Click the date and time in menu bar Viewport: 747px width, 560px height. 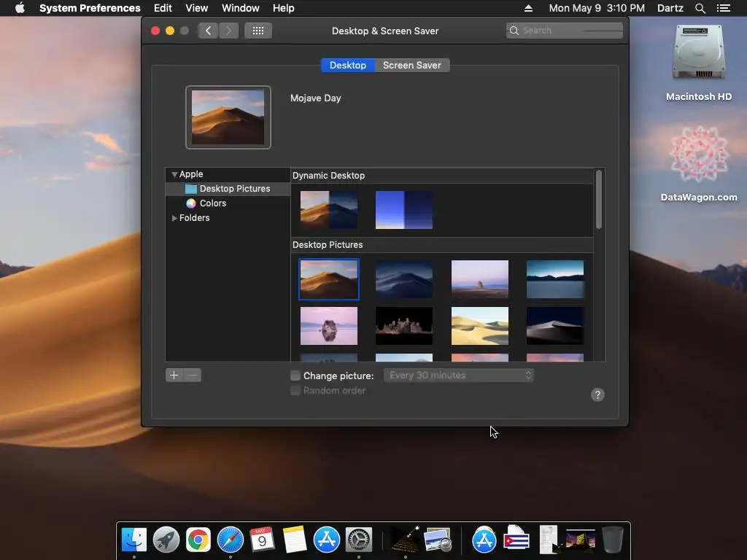[597, 8]
